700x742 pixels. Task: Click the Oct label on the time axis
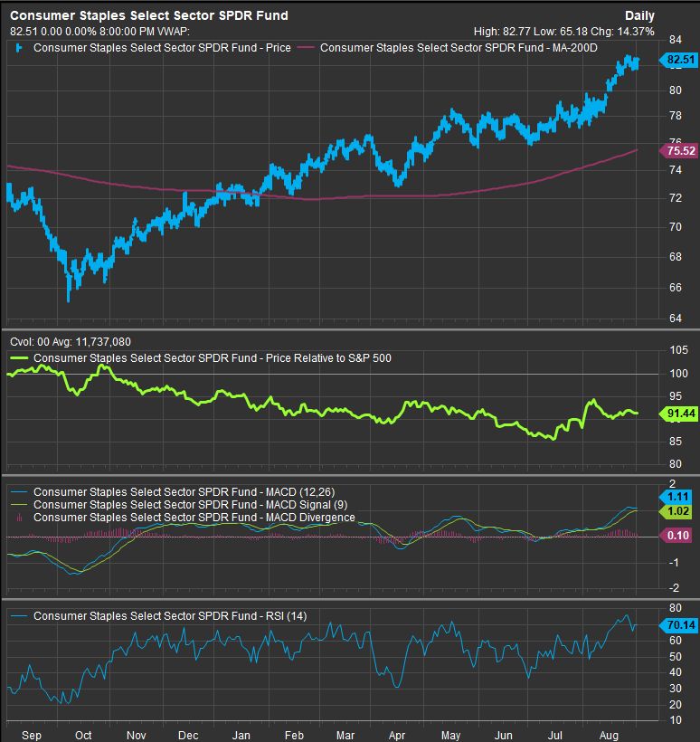click(x=83, y=736)
